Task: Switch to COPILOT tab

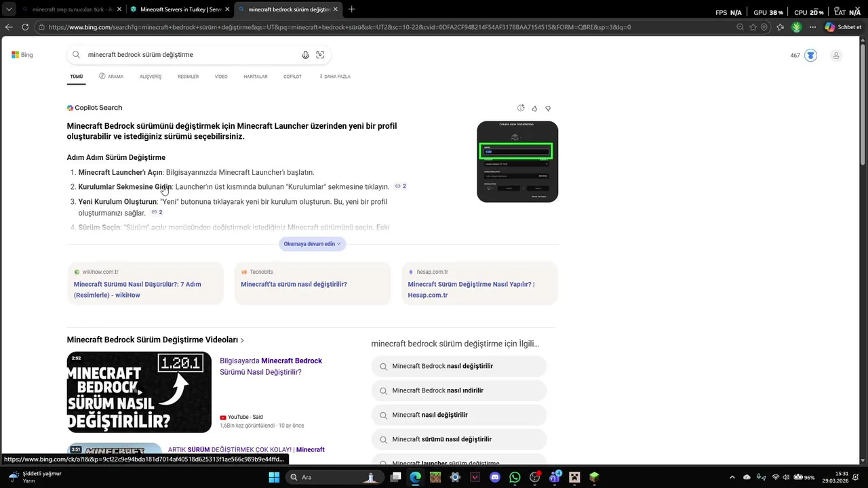Action: tap(292, 77)
